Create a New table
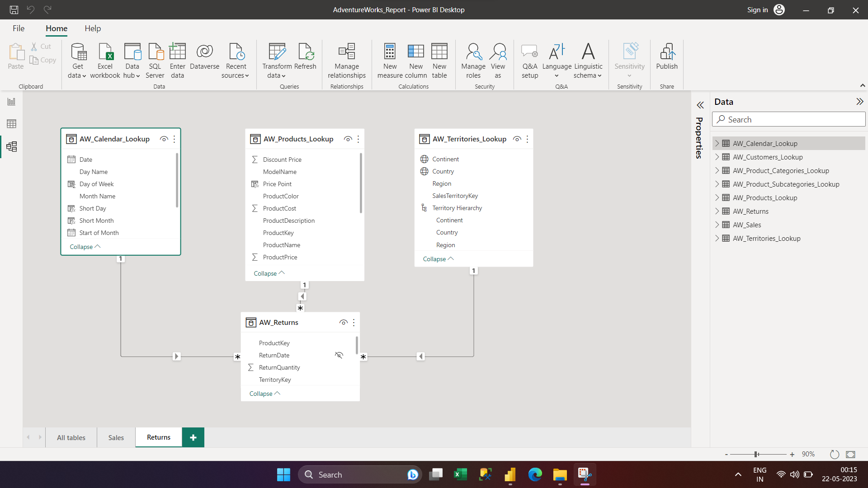This screenshot has height=488, width=868. point(439,61)
